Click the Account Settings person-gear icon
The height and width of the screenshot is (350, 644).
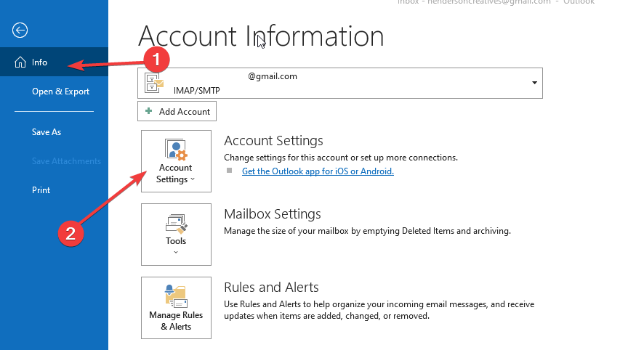click(176, 150)
